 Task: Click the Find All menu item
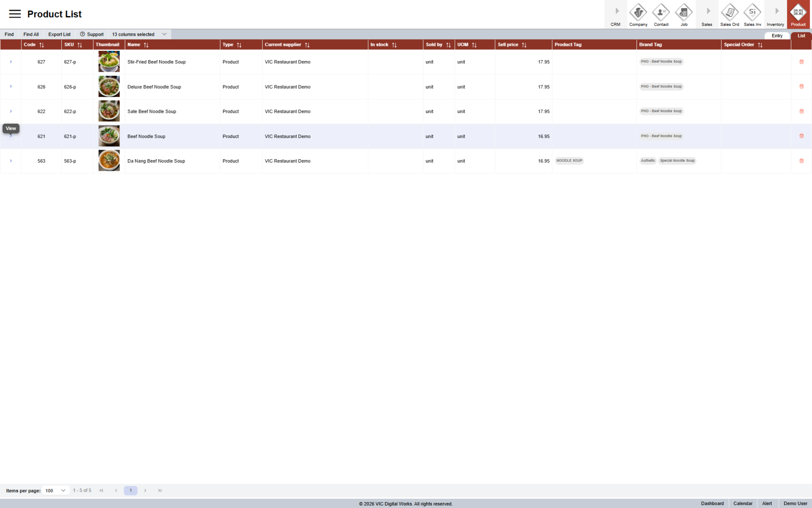coord(31,34)
